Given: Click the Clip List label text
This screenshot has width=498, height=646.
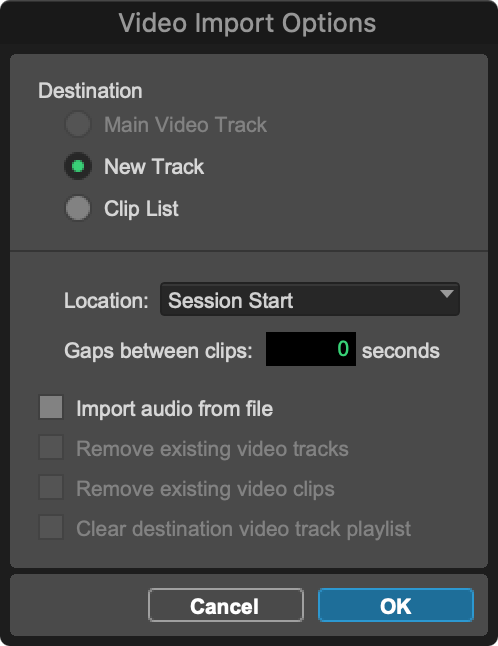Looking at the screenshot, I should click(x=141, y=209).
